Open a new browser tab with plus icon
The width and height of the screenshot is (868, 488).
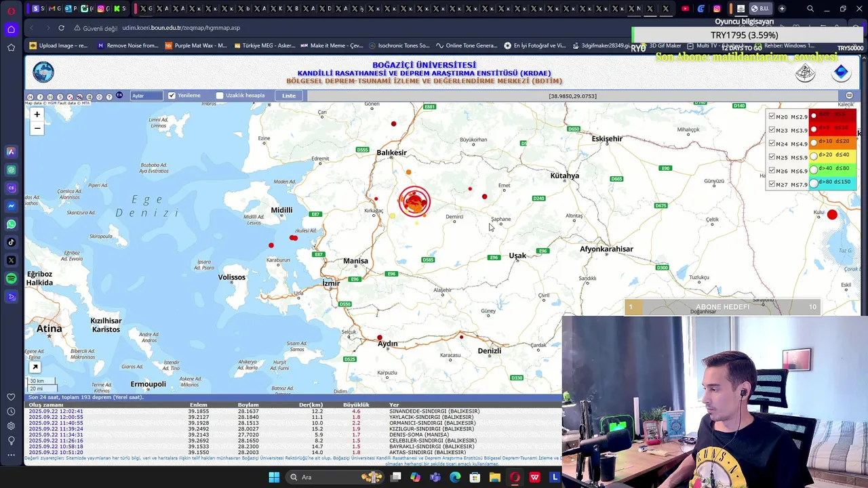tap(782, 9)
